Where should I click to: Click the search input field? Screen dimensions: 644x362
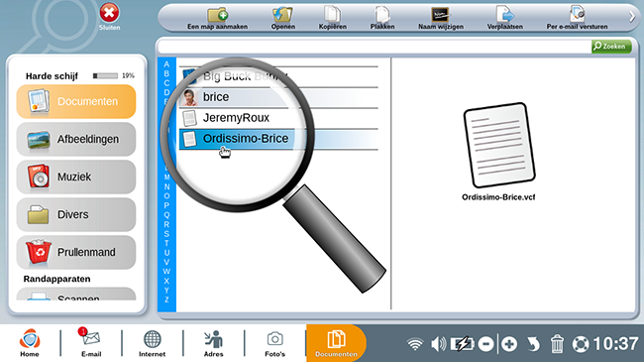pos(375,47)
